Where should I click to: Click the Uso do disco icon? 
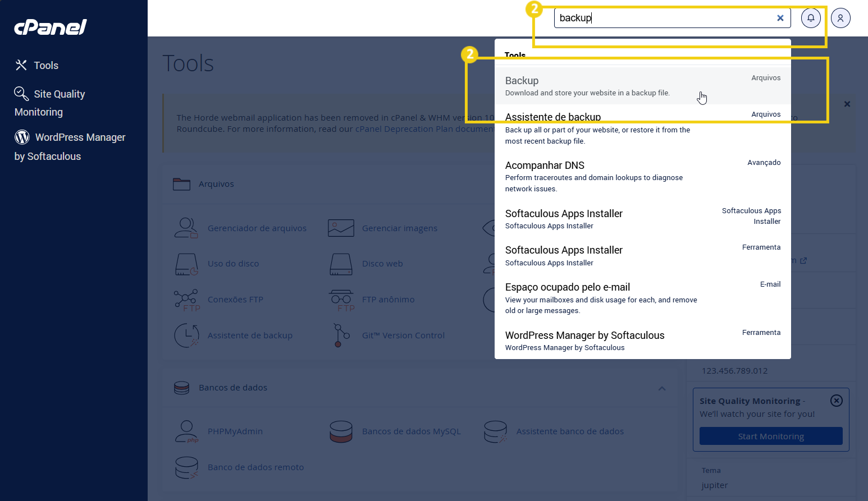click(x=186, y=264)
